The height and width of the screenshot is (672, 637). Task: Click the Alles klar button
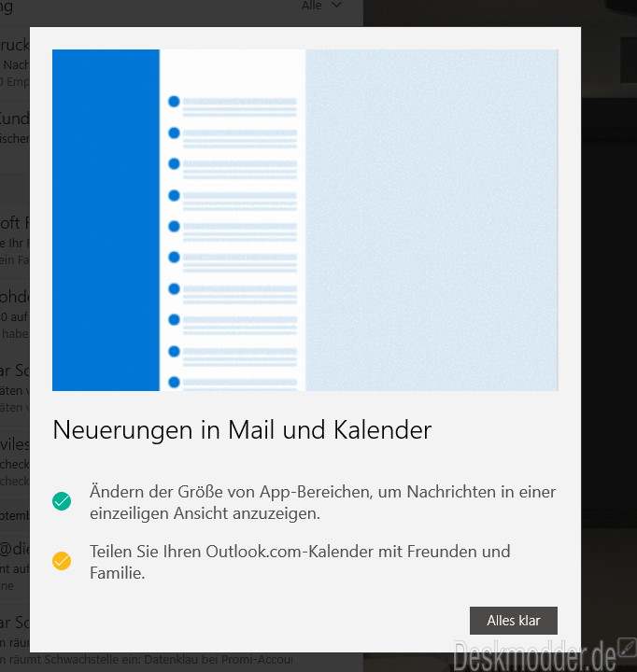point(514,620)
